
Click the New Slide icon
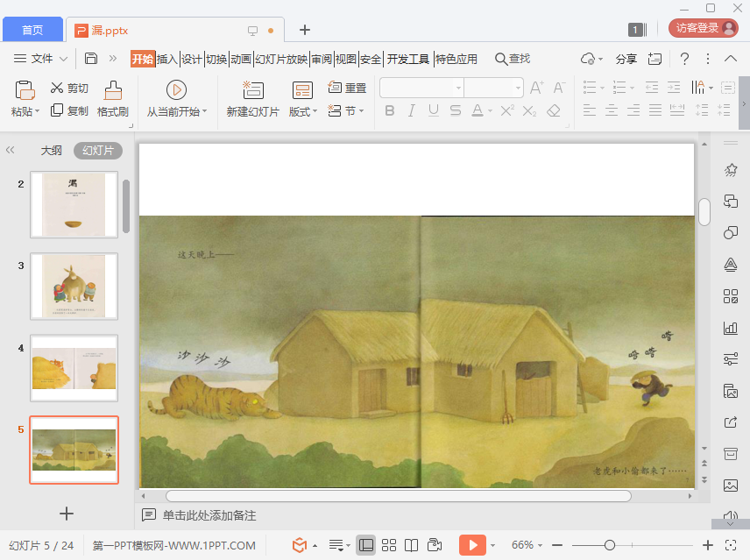click(253, 90)
